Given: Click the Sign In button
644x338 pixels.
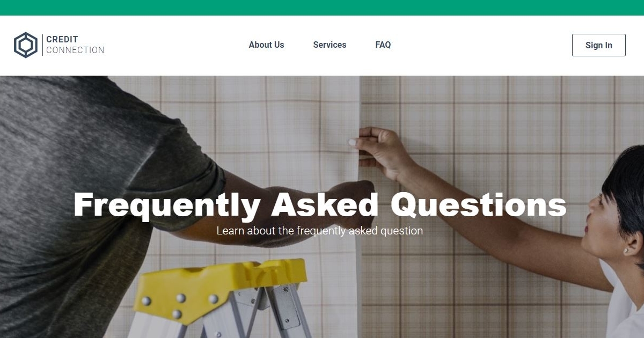Looking at the screenshot, I should 598,45.
